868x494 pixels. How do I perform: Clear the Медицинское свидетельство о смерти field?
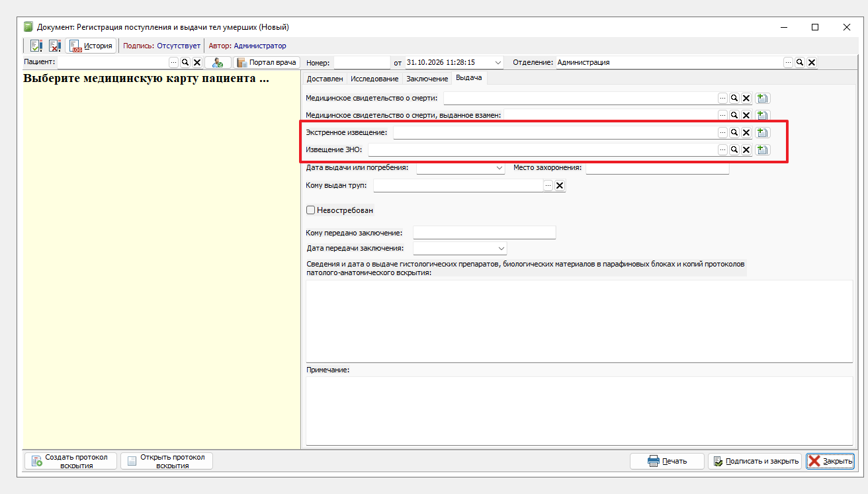[x=746, y=98]
